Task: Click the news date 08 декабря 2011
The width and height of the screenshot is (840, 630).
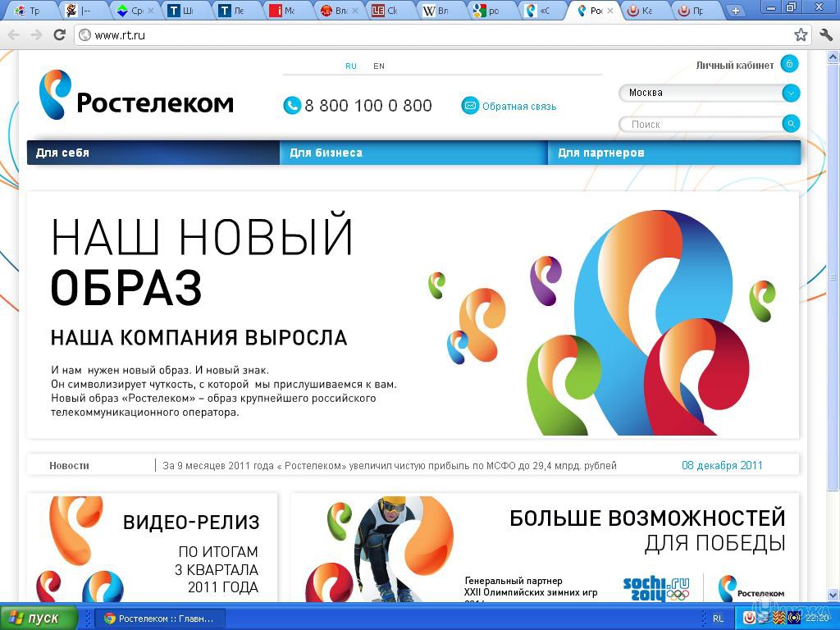Action: pyautogui.click(x=722, y=465)
